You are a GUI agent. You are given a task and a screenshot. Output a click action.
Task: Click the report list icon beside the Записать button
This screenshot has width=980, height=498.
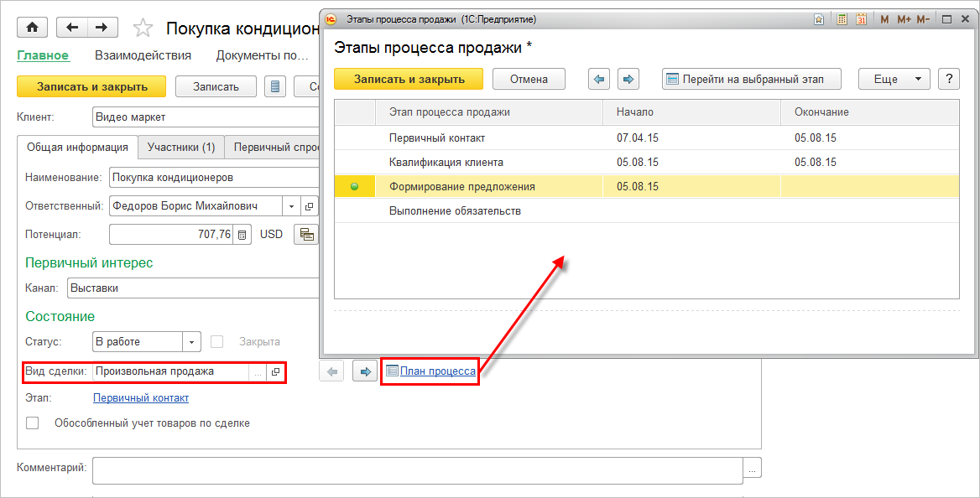pyautogui.click(x=275, y=86)
